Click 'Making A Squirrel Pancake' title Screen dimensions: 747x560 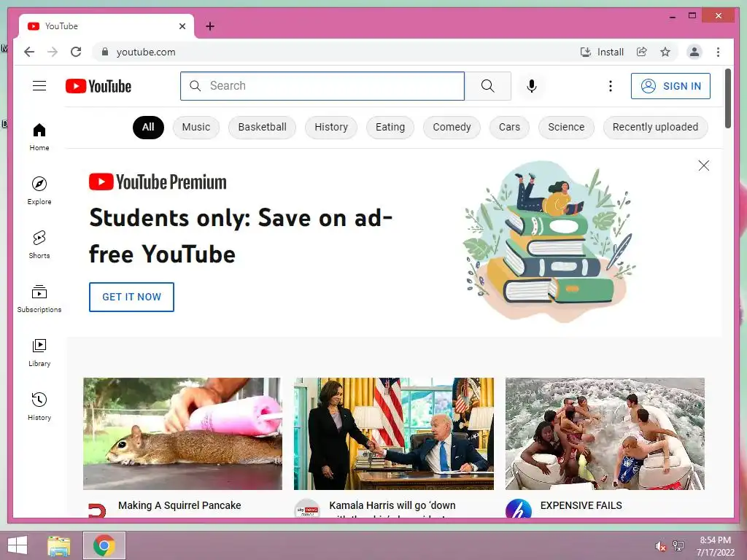[179, 505]
